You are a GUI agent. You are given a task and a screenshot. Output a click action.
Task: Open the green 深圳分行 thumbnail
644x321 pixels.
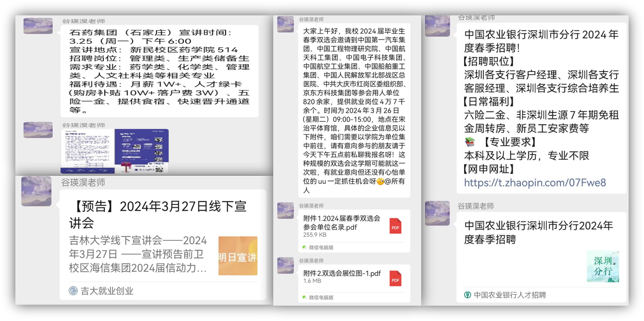click(603, 266)
